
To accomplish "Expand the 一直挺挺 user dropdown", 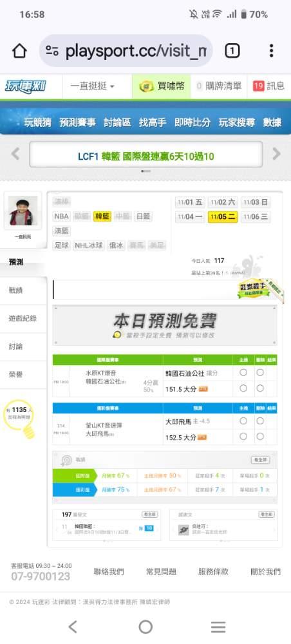I will [x=92, y=86].
